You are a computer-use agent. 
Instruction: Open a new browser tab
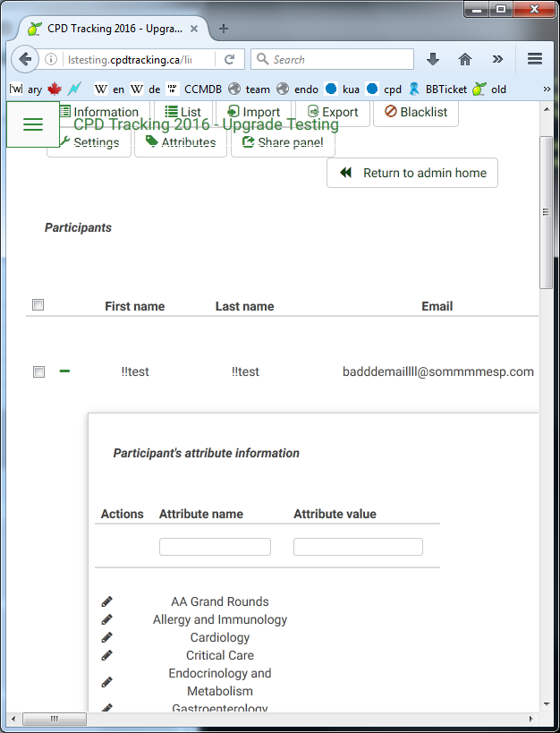224,29
